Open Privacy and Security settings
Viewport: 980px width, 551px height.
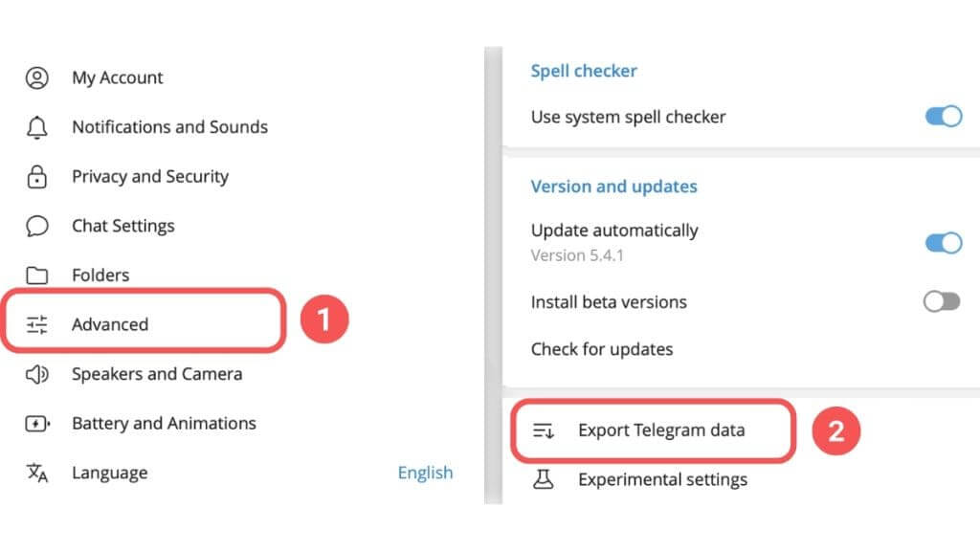click(150, 177)
